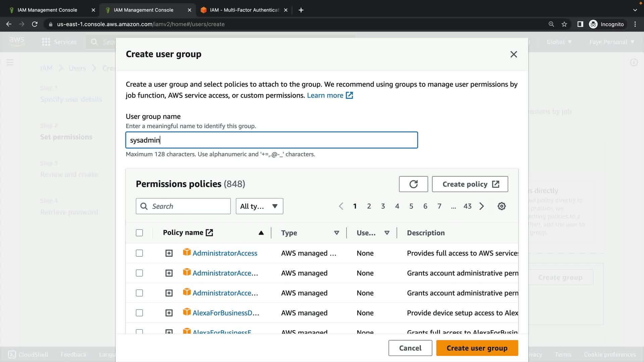This screenshot has width=644, height=362.
Task: Sort policies by Policy name arrow
Action: point(261,233)
